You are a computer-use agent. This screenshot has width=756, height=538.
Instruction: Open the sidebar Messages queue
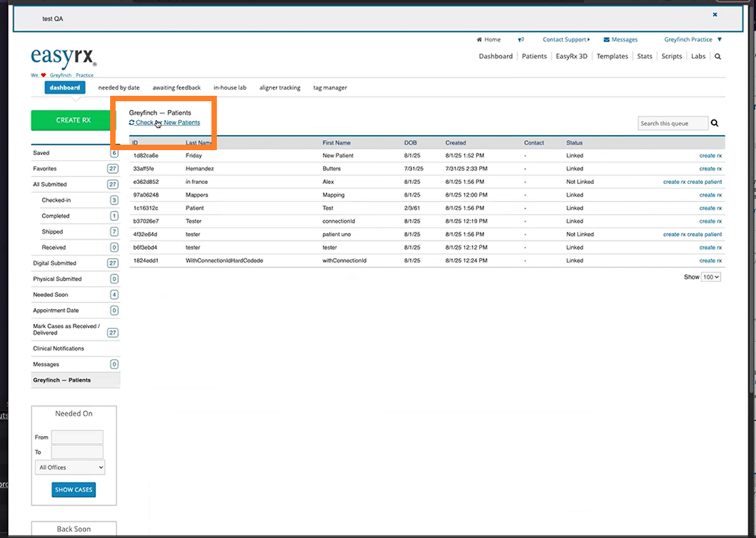click(x=75, y=364)
